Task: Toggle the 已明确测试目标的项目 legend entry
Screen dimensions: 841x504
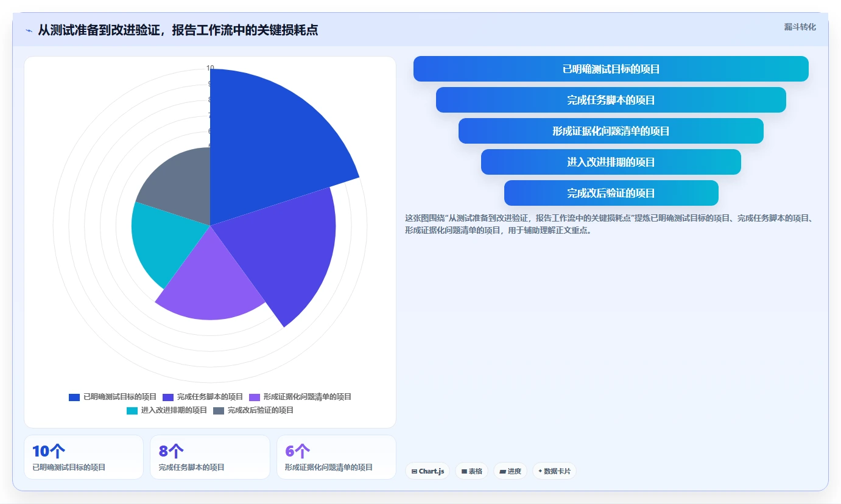Action: coord(113,397)
